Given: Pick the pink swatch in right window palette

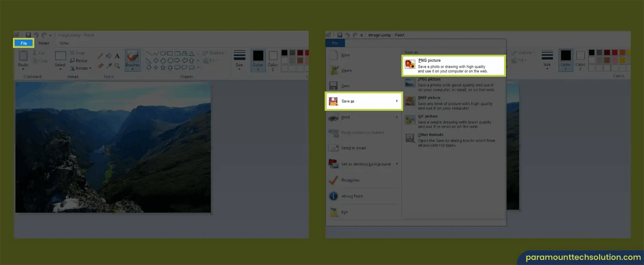Looking at the screenshot, I should point(615,60).
